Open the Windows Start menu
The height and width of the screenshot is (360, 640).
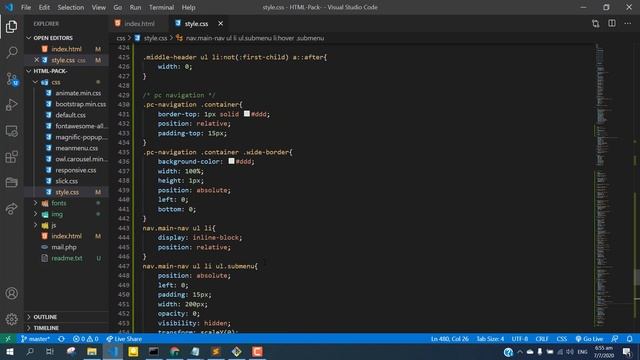coord(9,352)
